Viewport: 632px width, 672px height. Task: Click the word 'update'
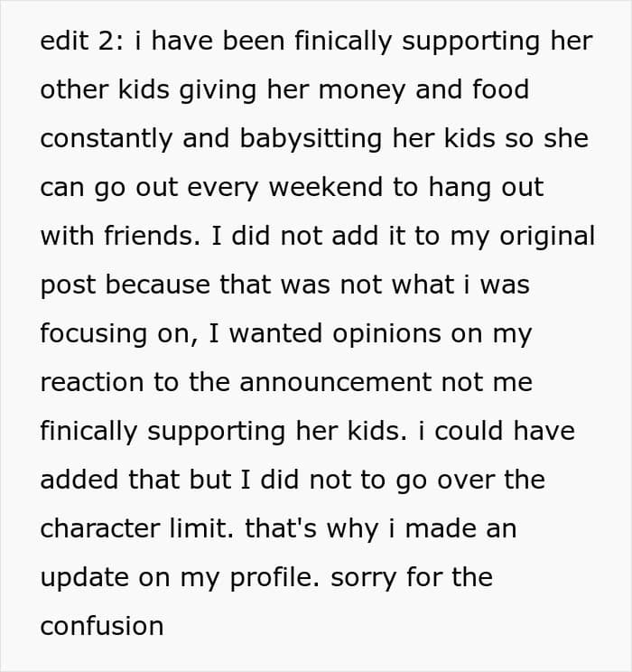point(84,578)
